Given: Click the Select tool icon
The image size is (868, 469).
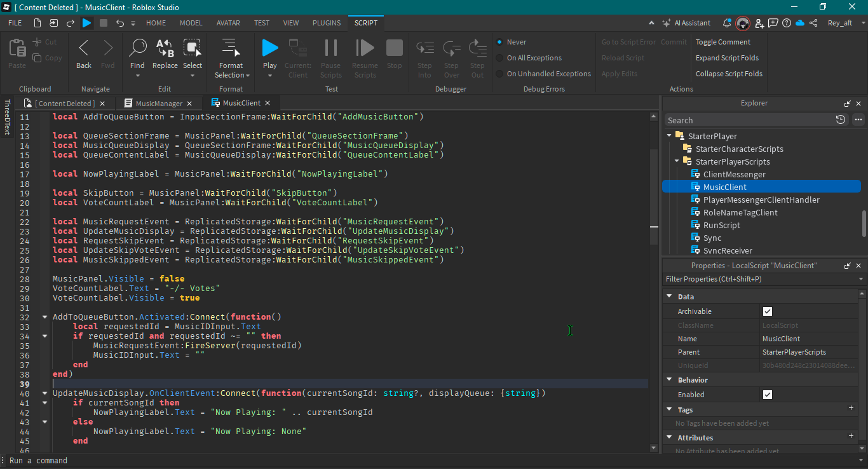Looking at the screenshot, I should coord(192,48).
